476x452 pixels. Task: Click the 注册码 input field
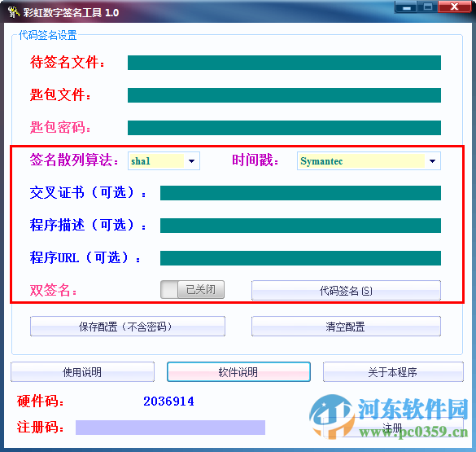[x=170, y=428]
